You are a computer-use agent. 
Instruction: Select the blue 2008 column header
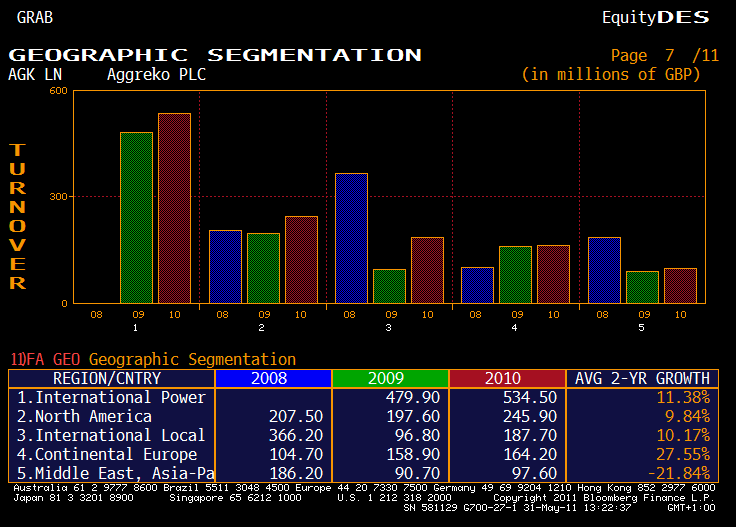272,378
